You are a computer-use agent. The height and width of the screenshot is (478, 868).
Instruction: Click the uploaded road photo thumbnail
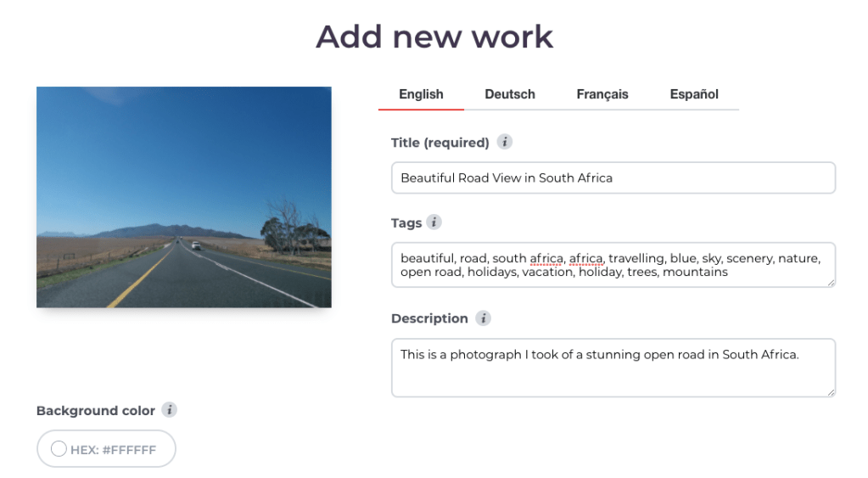183,197
